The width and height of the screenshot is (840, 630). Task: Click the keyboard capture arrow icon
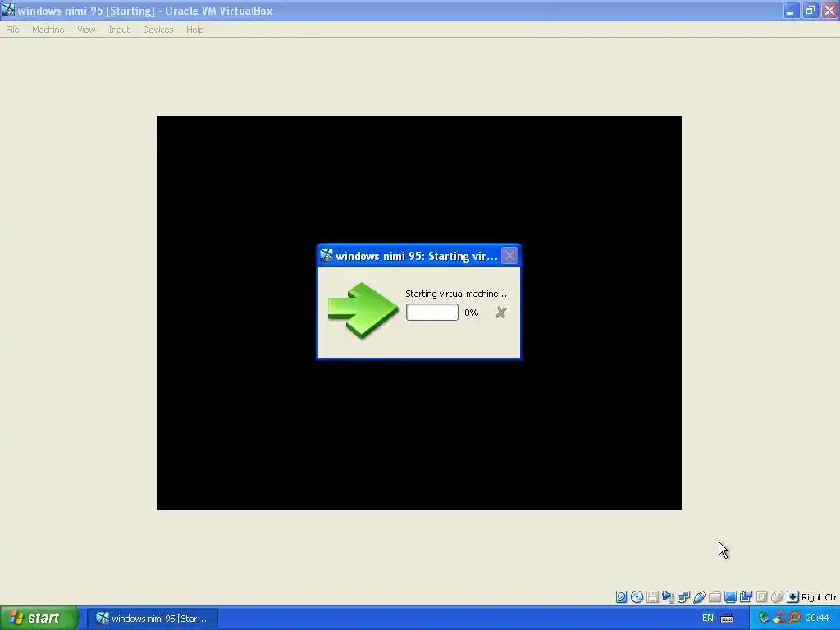pyautogui.click(x=793, y=597)
